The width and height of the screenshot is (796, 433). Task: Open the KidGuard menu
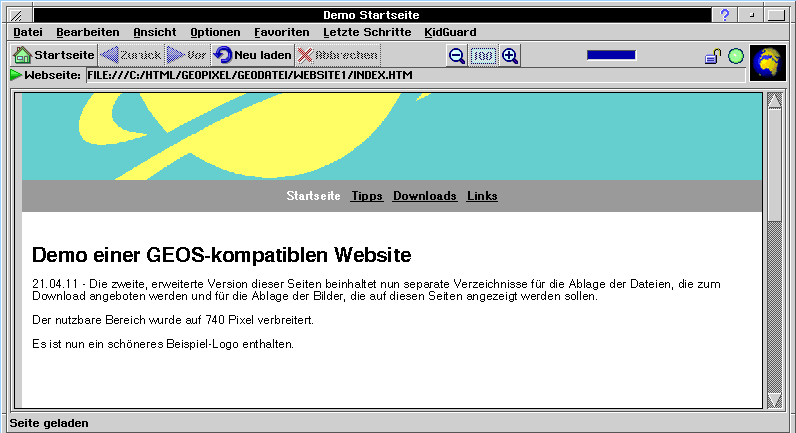pyautogui.click(x=450, y=32)
